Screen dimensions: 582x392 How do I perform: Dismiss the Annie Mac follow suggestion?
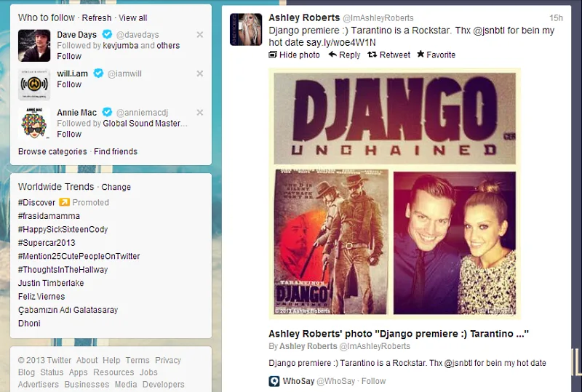[199, 113]
